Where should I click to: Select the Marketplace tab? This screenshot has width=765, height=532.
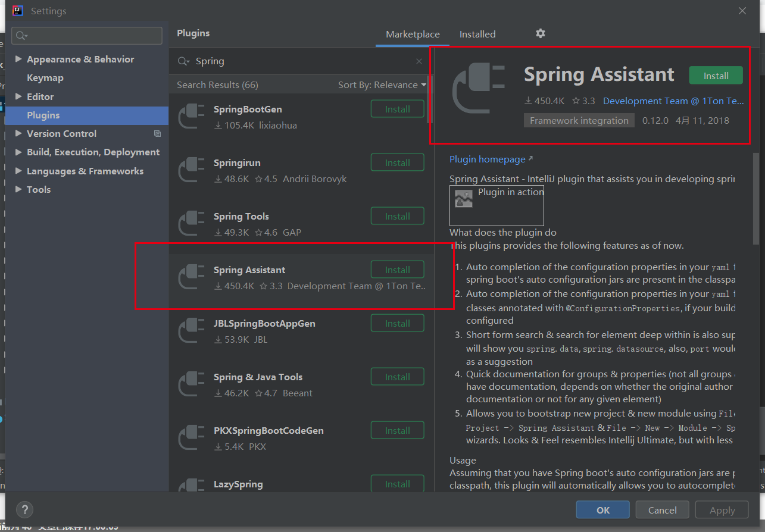click(x=412, y=34)
